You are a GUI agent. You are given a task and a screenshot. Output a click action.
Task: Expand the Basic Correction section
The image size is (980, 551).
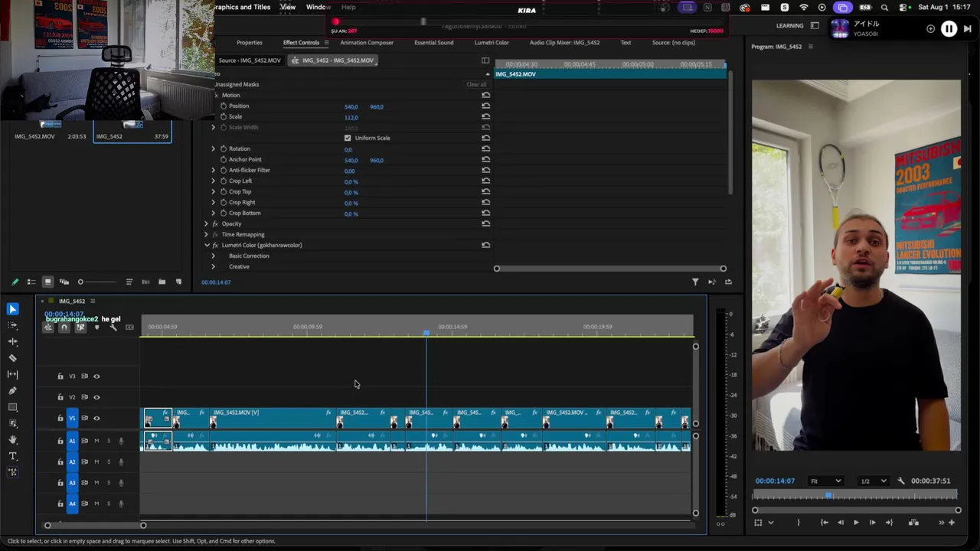point(214,256)
